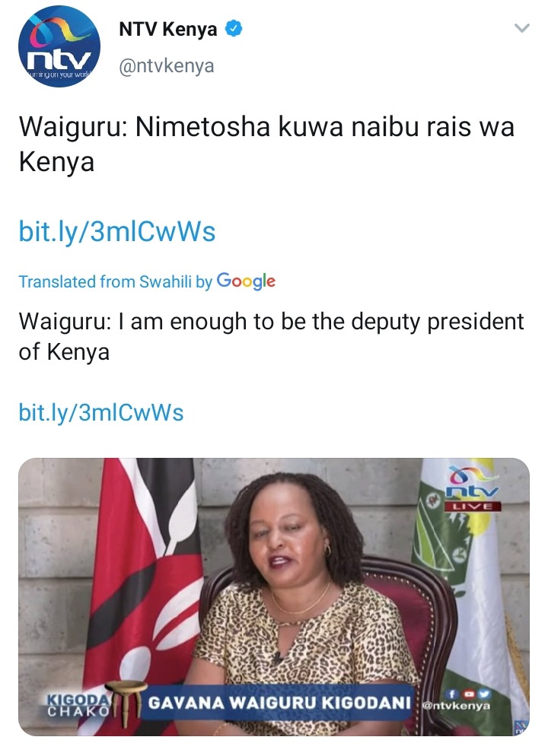
Task: Click the Facebook icon above @ntvkenya
Action: pyautogui.click(x=451, y=694)
